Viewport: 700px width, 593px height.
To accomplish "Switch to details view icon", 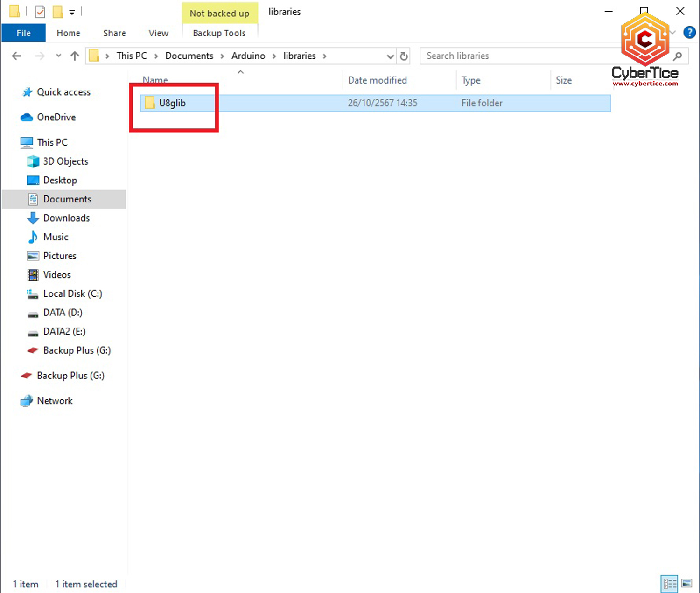I will [x=670, y=583].
